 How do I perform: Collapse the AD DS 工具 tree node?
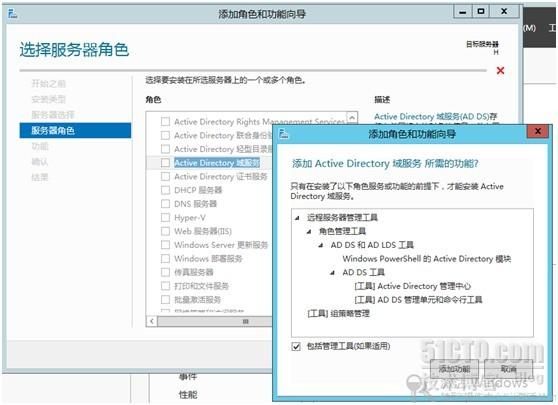(x=332, y=273)
